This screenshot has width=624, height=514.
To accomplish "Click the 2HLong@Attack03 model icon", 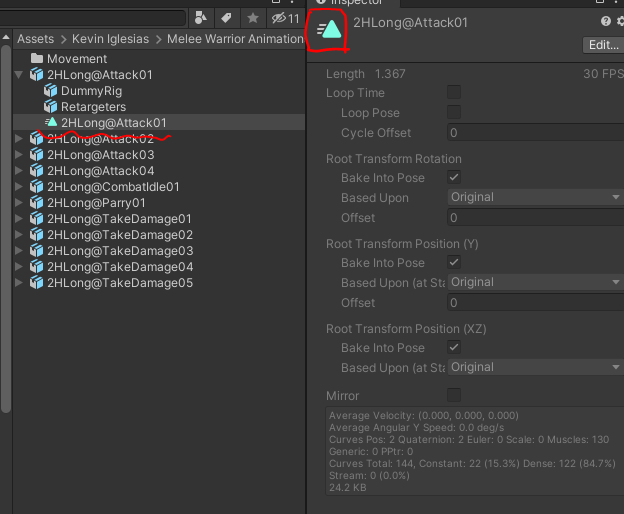I will tap(37, 155).
